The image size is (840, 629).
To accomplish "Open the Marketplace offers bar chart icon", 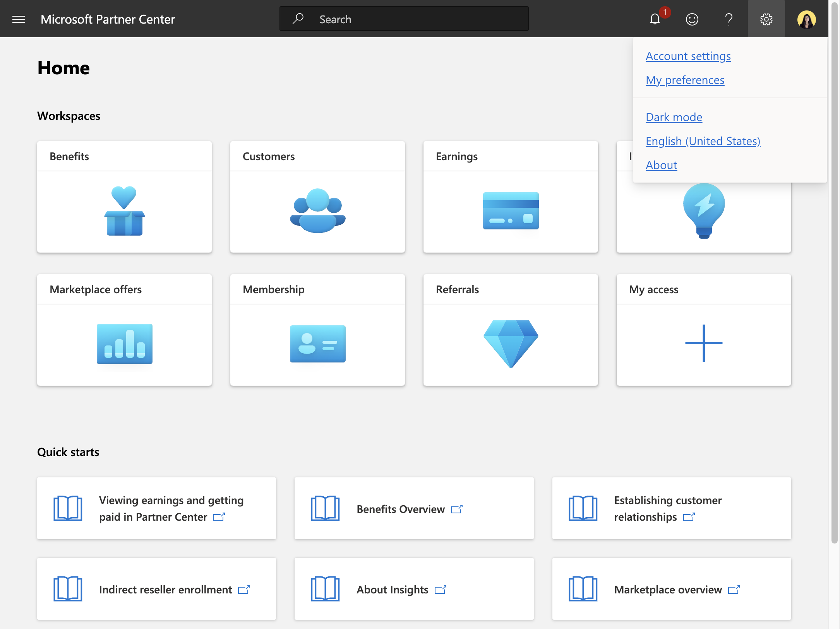I will [125, 344].
